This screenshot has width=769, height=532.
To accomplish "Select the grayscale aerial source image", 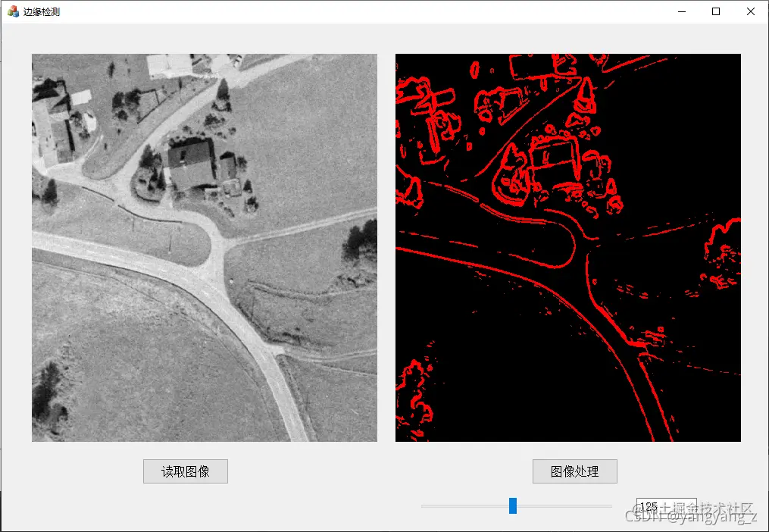I will pos(204,247).
